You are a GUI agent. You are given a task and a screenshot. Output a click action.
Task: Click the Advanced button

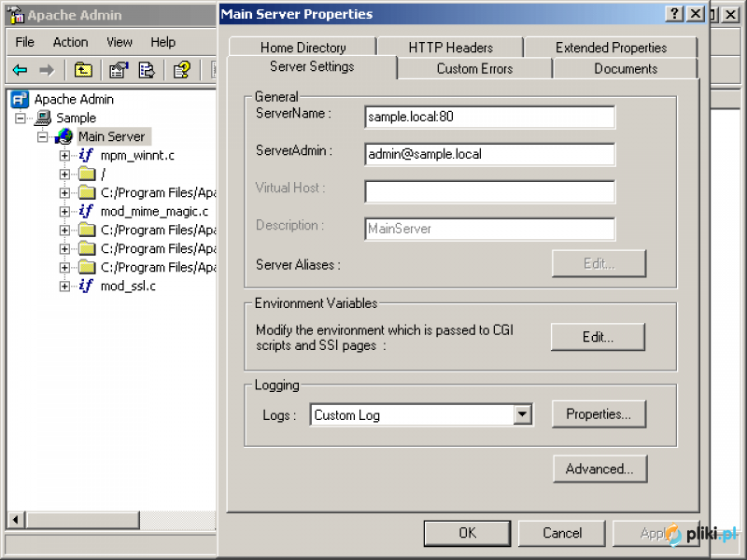599,469
